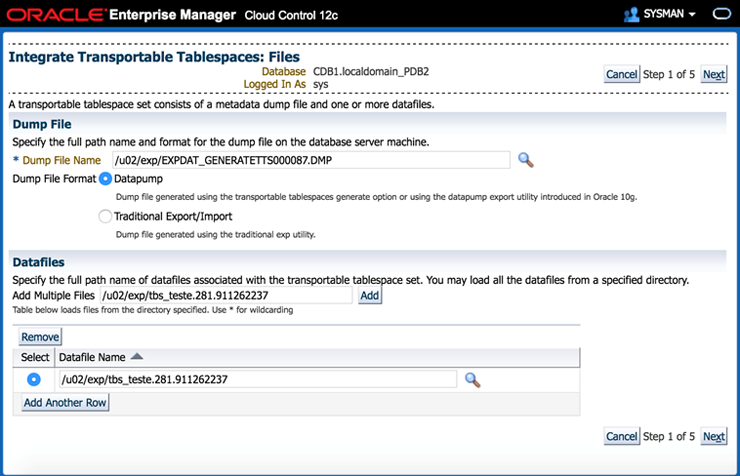Click the Oracle logo in the header
This screenshot has width=740, height=476.
coord(58,15)
